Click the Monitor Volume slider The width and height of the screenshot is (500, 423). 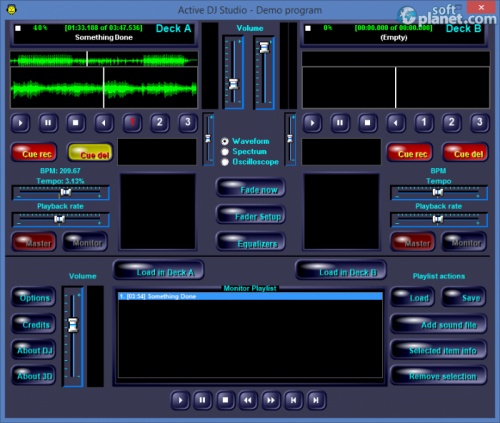coord(73,336)
